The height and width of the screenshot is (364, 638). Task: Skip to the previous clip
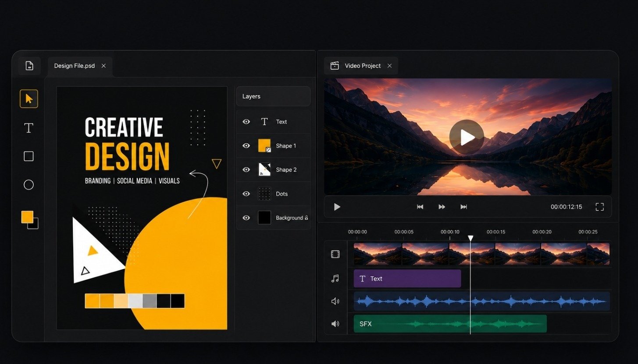[x=420, y=207]
